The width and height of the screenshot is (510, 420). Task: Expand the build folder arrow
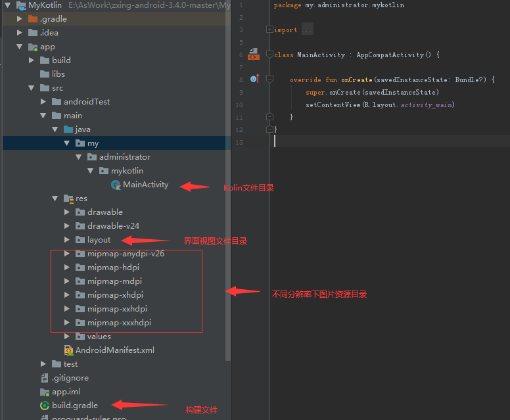(32, 60)
